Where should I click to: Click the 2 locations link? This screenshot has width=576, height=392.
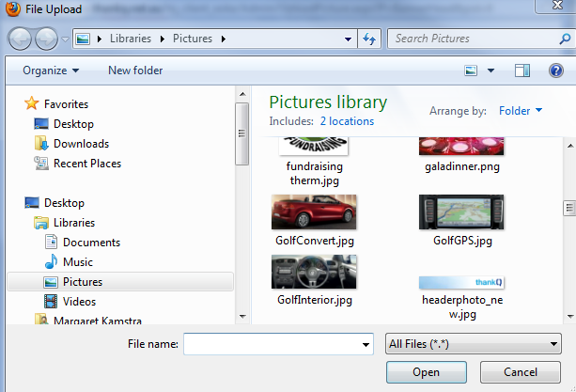(347, 121)
